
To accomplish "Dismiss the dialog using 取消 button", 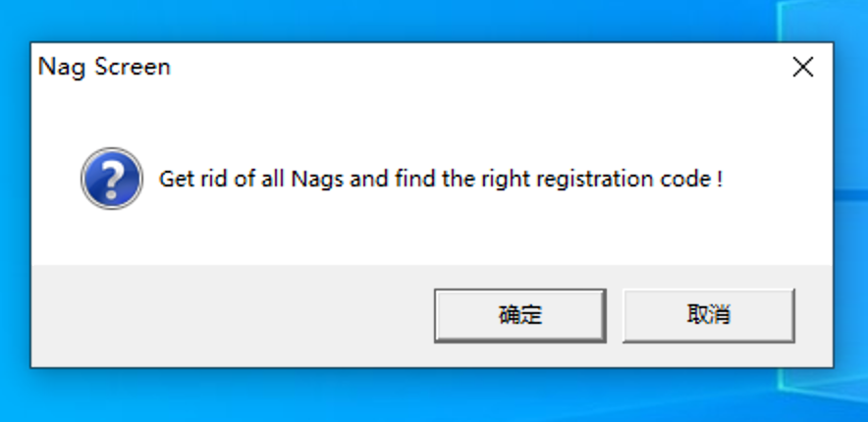I will 709,315.
